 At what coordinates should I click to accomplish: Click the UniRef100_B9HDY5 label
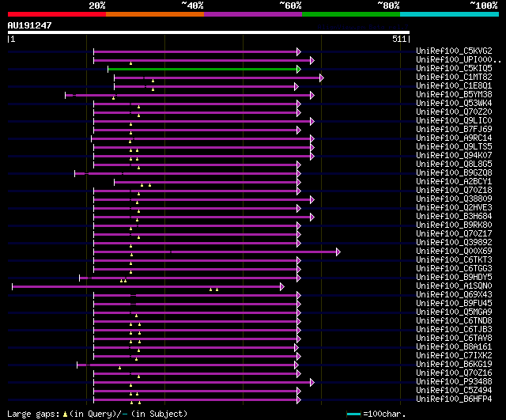tap(454, 278)
